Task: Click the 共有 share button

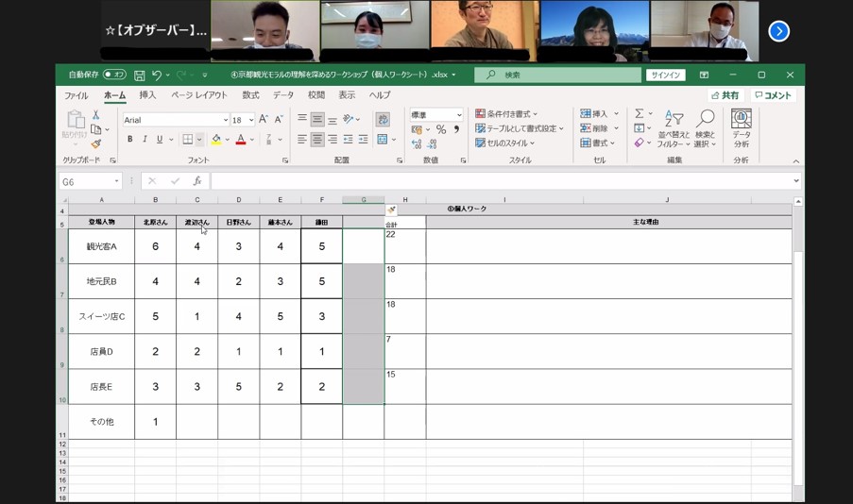Action: 725,95
